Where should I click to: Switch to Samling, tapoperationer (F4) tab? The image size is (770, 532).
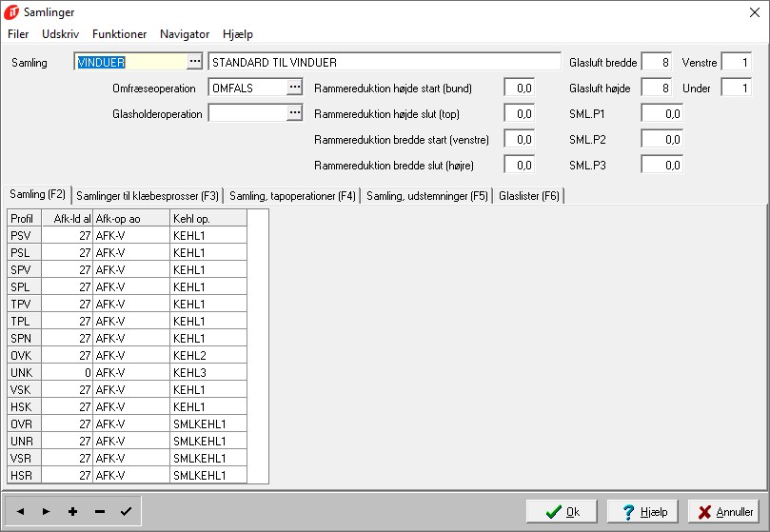tap(292, 196)
